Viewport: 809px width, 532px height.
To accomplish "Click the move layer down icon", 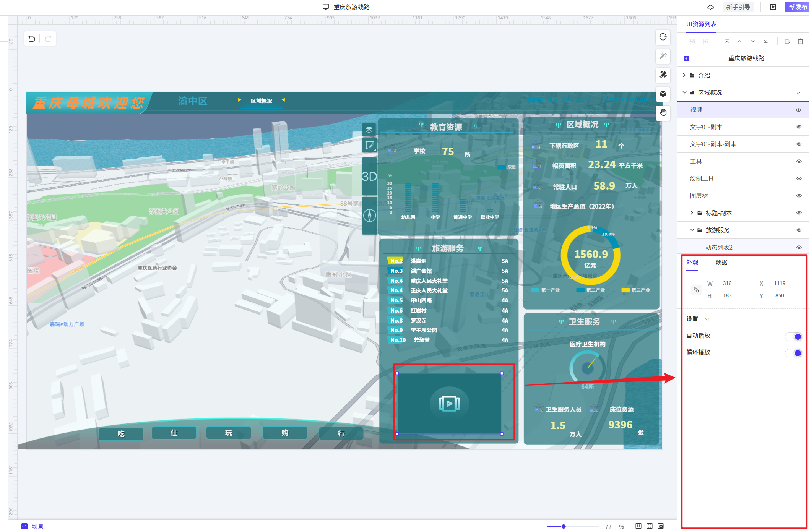I will point(753,41).
